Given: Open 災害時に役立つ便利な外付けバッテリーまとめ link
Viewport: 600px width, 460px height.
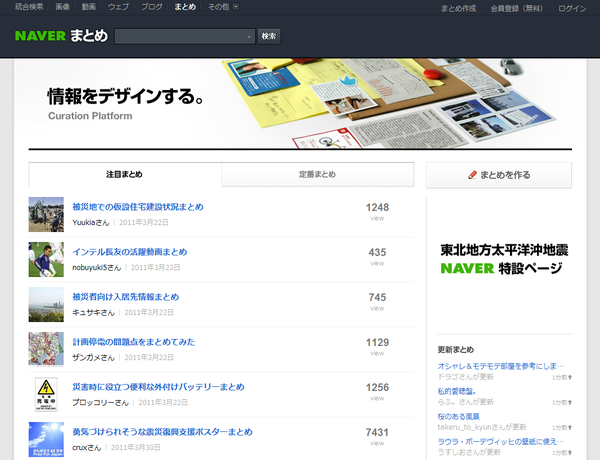Looking at the screenshot, I should click(158, 387).
